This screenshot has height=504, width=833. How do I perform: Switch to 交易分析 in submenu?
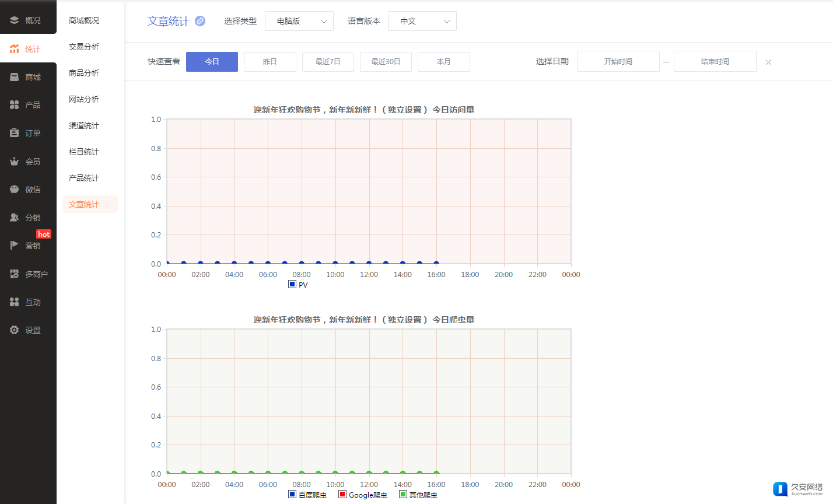pyautogui.click(x=84, y=47)
